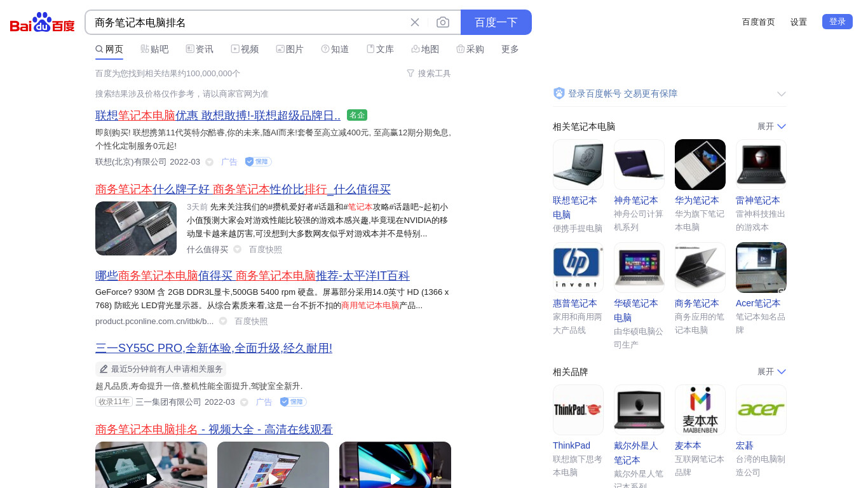Open 百度首页 link

[x=759, y=22]
